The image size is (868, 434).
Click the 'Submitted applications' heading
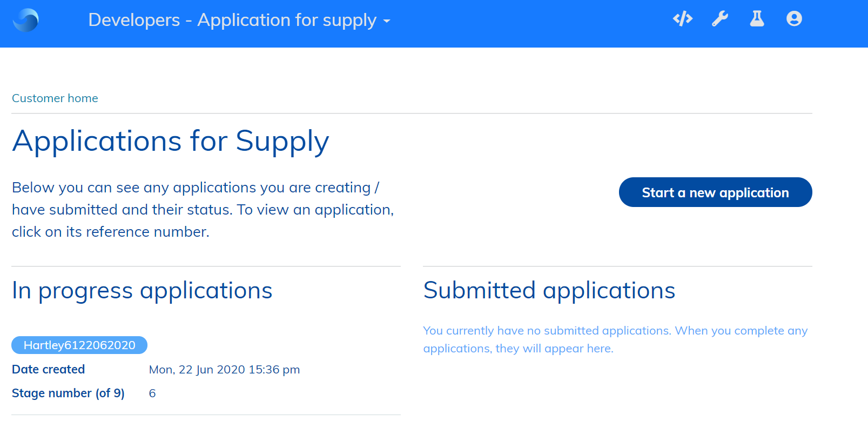[x=549, y=291]
